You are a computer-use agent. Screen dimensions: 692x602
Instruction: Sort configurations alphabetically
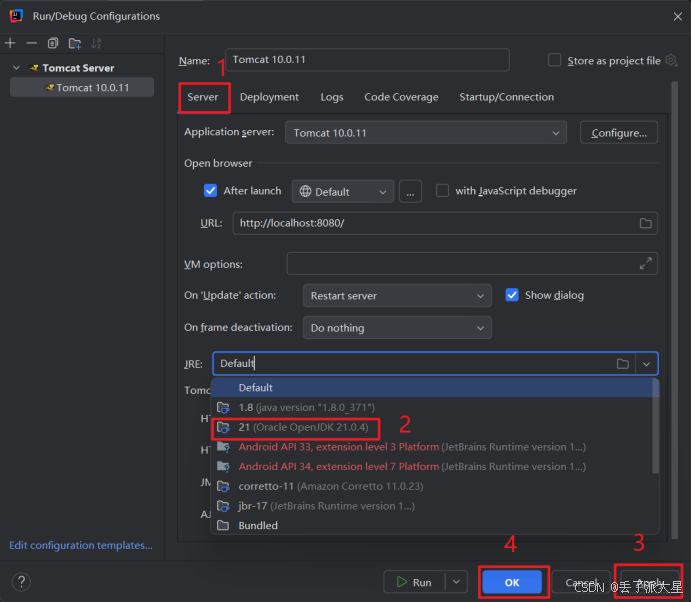pyautogui.click(x=96, y=43)
